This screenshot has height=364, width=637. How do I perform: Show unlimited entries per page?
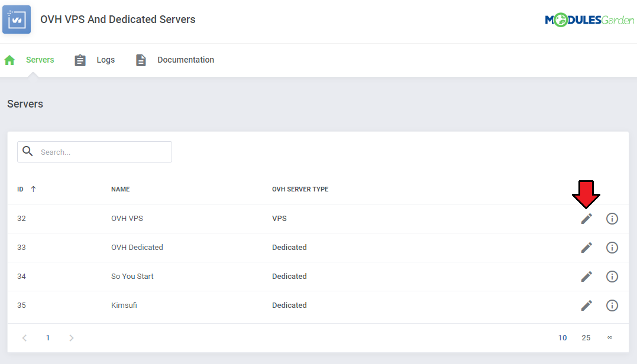[x=609, y=337]
